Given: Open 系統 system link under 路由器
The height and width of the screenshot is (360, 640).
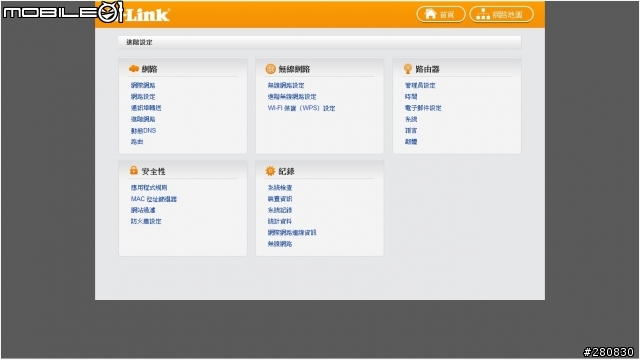Looking at the screenshot, I should (x=411, y=119).
